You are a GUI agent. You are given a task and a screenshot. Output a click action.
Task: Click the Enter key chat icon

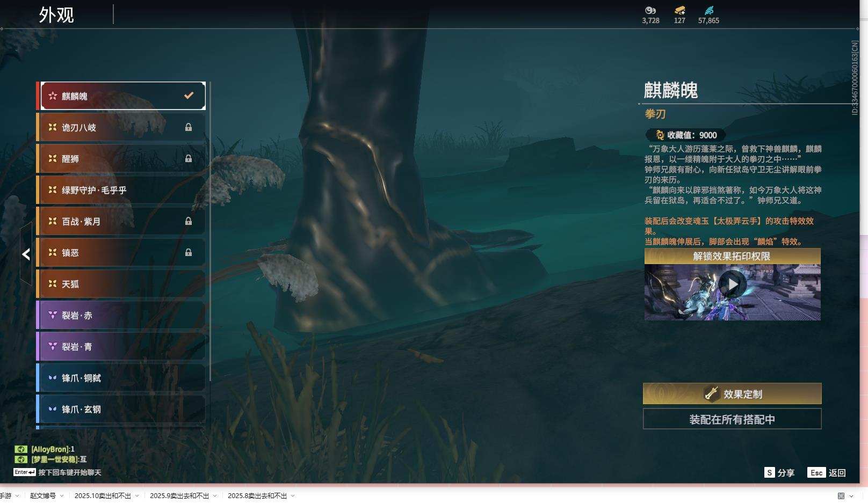[x=25, y=472]
